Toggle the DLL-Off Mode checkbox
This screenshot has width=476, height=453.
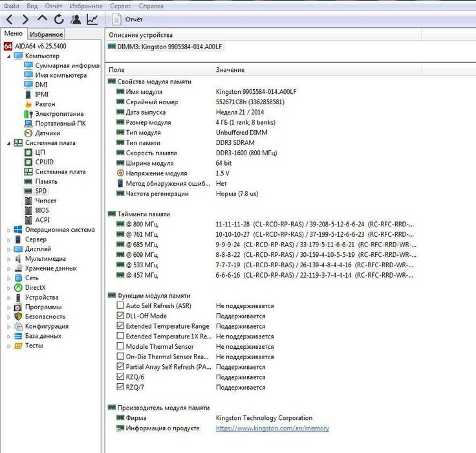(x=120, y=315)
